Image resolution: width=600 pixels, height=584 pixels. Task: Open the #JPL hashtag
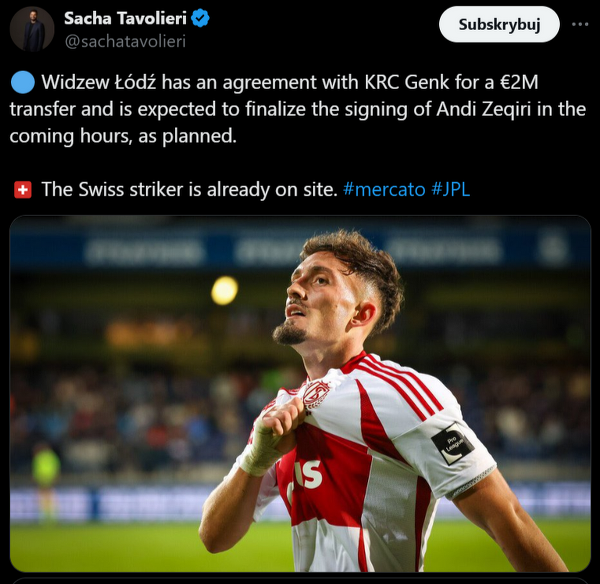450,189
